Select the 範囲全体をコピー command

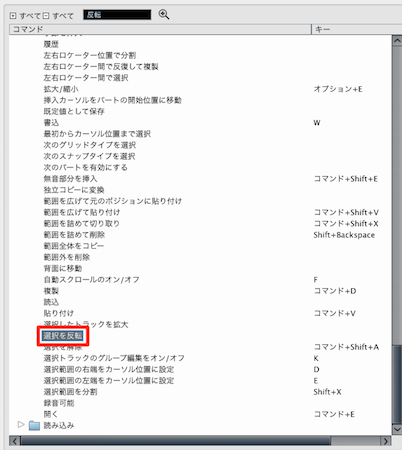[x=74, y=246]
